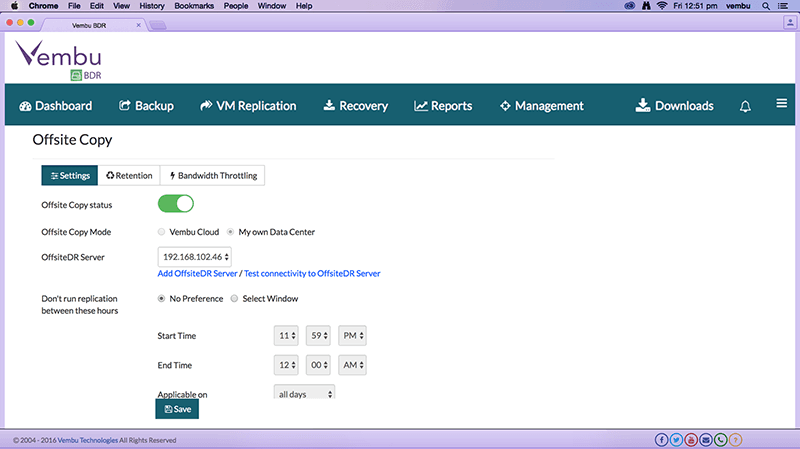Viewport: 800px width, 449px height.
Task: Click the Save button
Action: (177, 409)
